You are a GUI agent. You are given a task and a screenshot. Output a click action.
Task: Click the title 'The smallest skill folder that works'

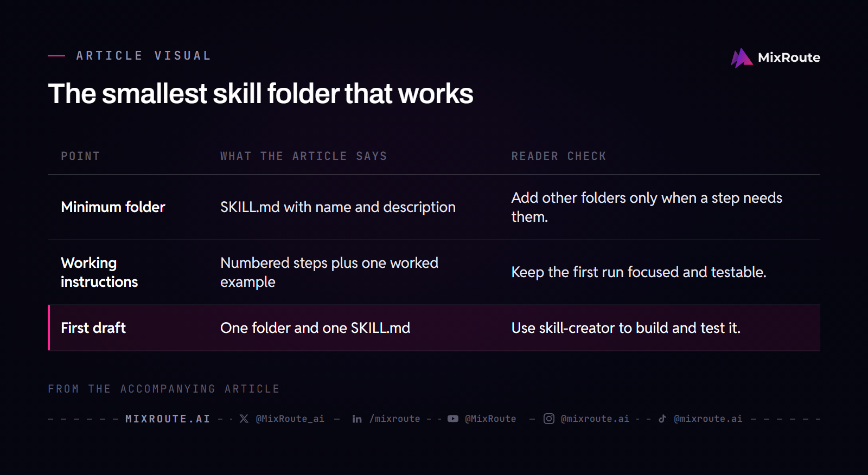260,93
